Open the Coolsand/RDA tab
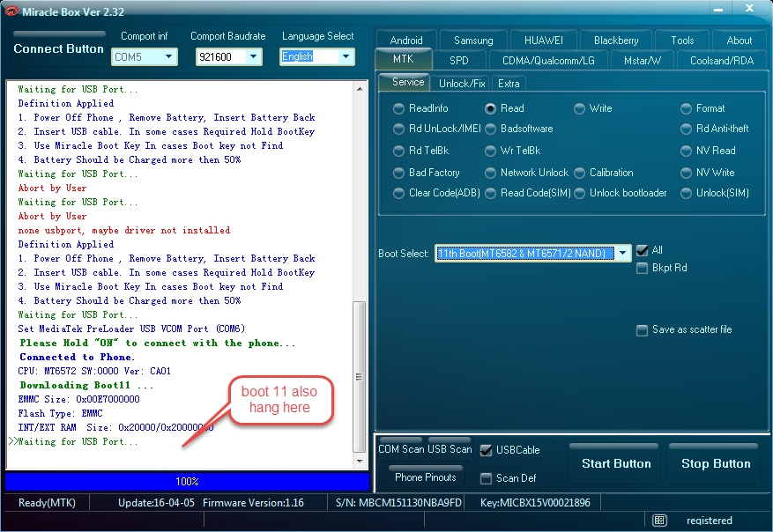Screen dimensions: 773x532 coord(722,60)
